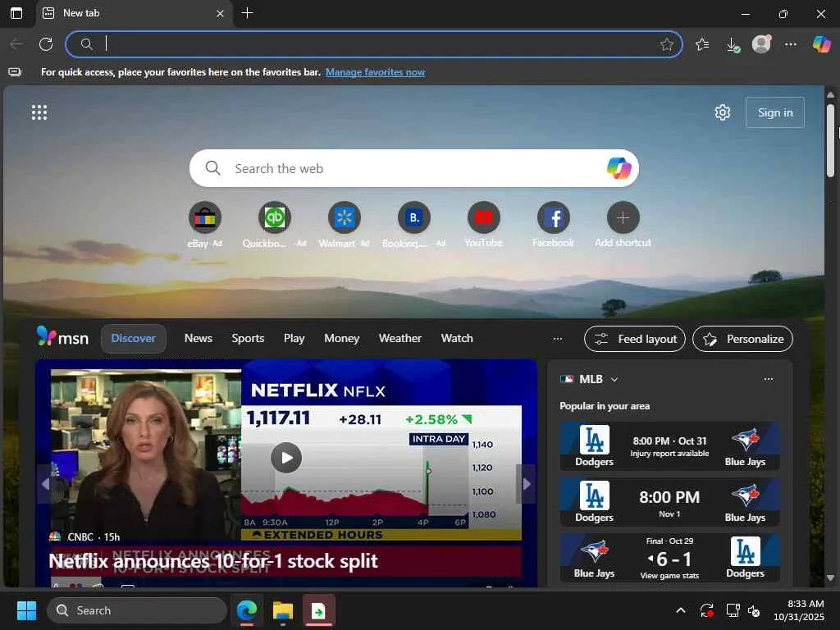Viewport: 840px width, 630px height.
Task: Switch to the Money tab
Action: (x=342, y=339)
